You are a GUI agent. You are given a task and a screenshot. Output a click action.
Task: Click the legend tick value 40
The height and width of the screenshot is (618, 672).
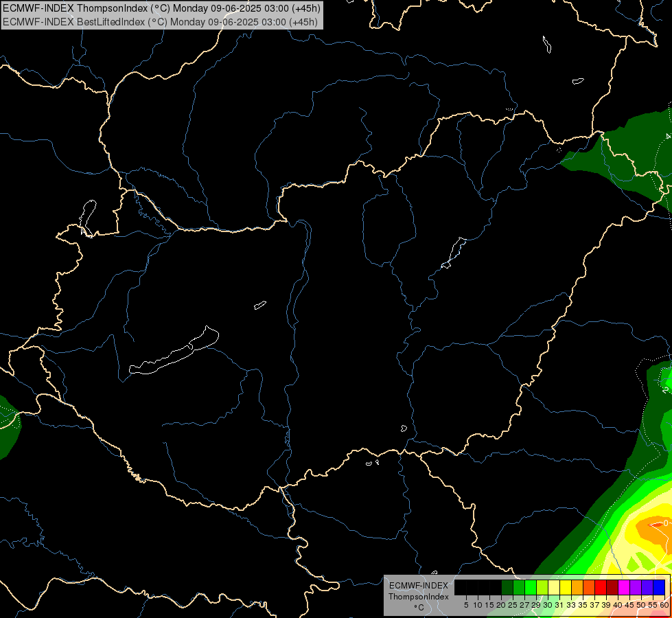[618, 605]
